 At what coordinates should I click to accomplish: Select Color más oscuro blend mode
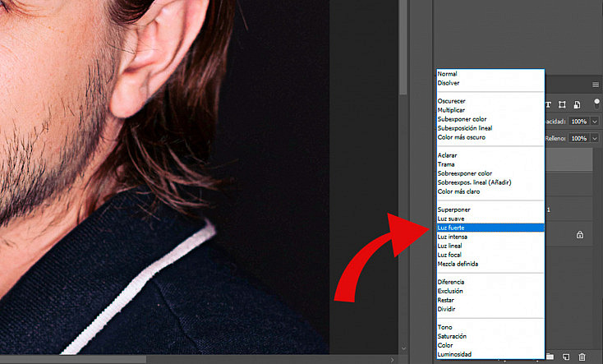click(490, 137)
